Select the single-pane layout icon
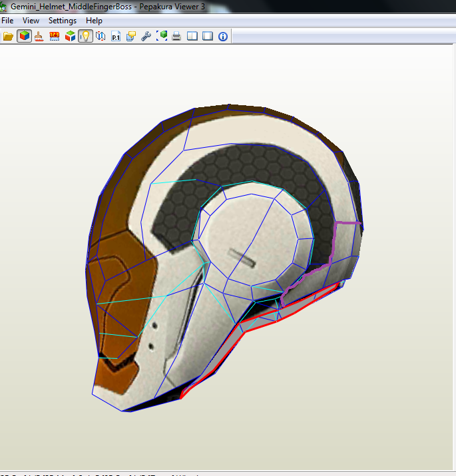Image resolution: width=456 pixels, height=476 pixels. tap(208, 37)
